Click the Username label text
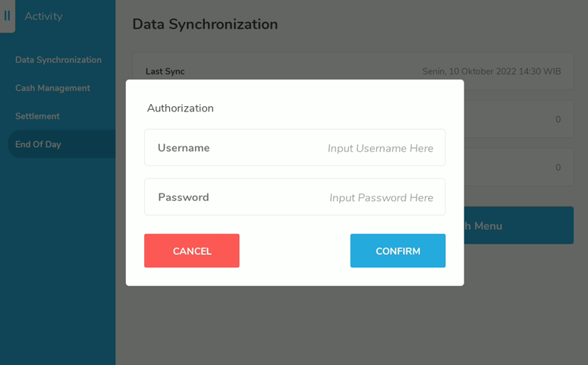The height and width of the screenshot is (365, 588). click(x=184, y=148)
